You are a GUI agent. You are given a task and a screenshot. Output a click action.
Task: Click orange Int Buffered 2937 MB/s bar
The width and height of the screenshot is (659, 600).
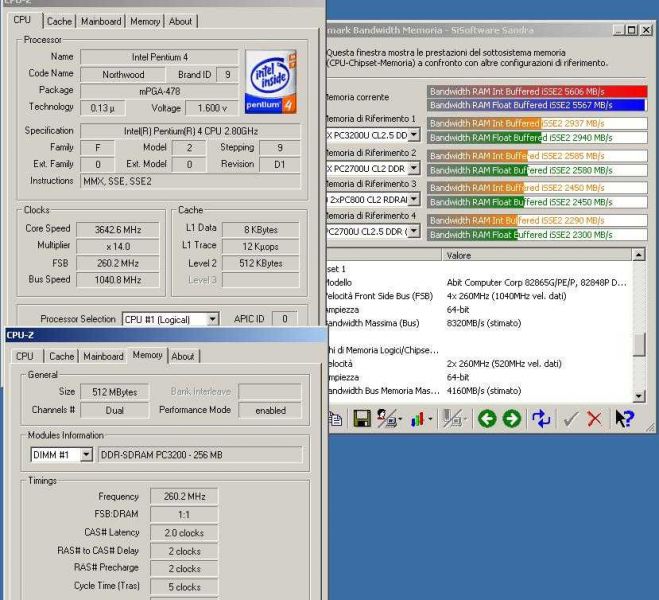click(537, 124)
